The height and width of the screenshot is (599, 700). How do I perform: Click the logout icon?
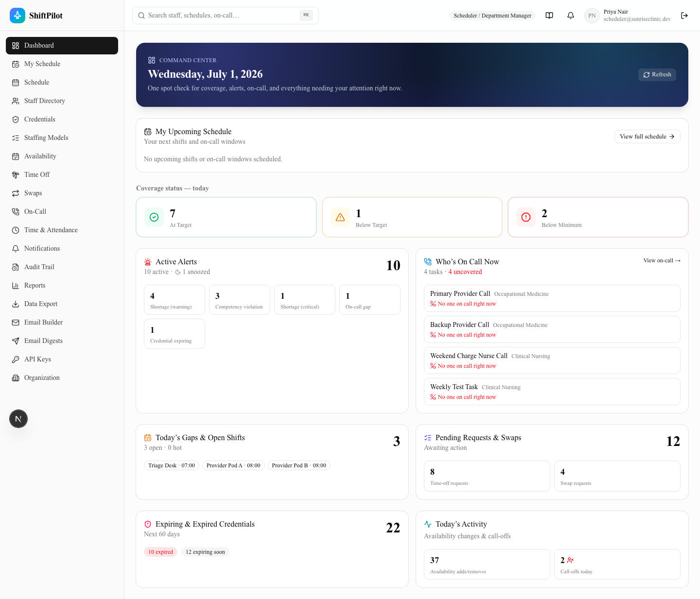pos(684,16)
